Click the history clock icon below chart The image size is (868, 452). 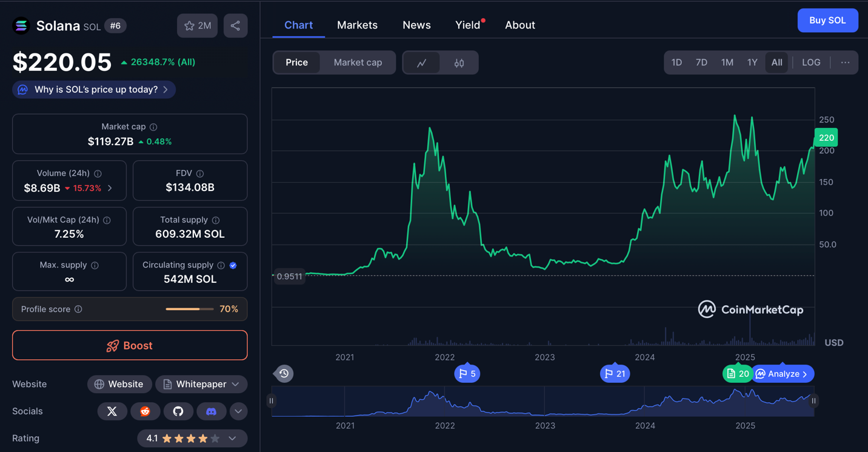(x=284, y=374)
